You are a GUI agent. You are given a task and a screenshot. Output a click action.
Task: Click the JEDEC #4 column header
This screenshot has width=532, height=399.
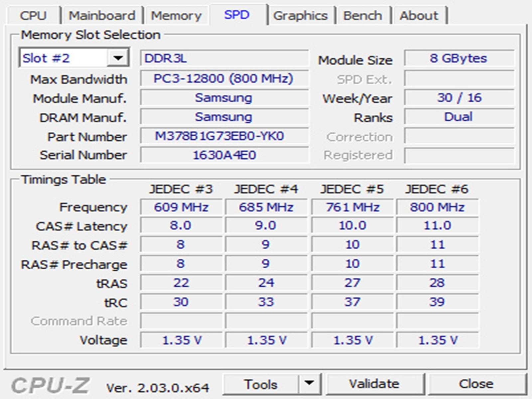pyautogui.click(x=266, y=189)
